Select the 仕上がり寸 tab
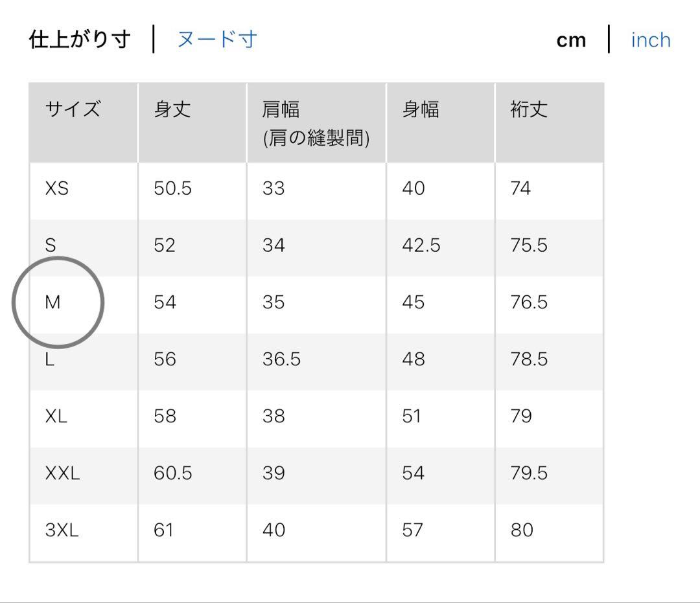This screenshot has height=603, width=700. (x=80, y=40)
